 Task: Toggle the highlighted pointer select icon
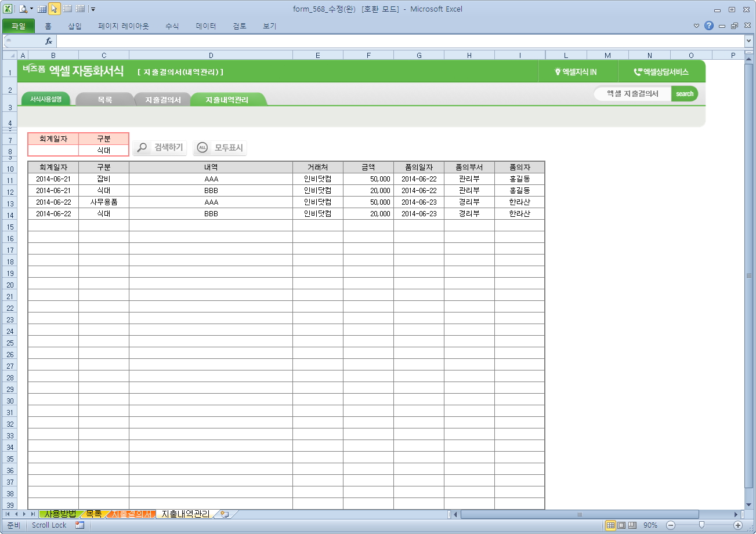click(x=54, y=9)
